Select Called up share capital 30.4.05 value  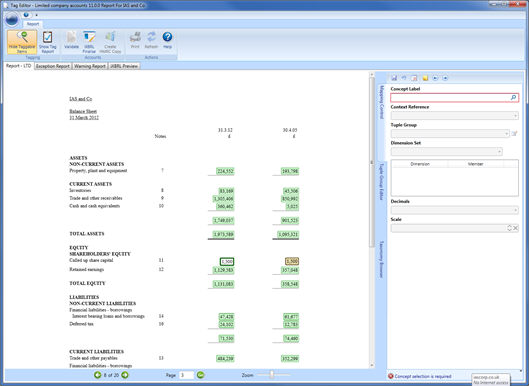click(x=292, y=261)
